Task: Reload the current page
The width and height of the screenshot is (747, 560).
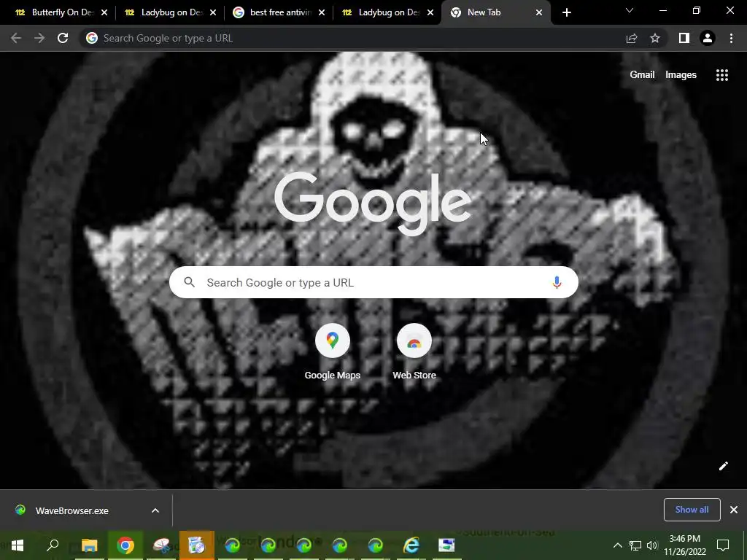Action: pos(63,38)
